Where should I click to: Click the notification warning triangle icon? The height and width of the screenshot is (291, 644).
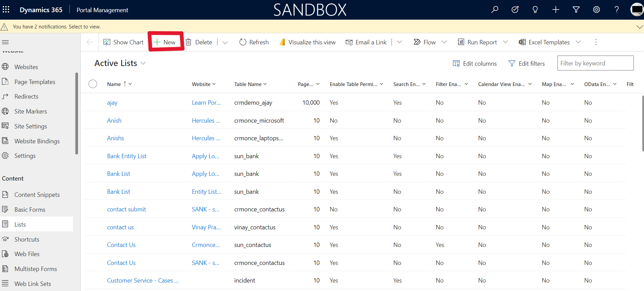point(4,27)
